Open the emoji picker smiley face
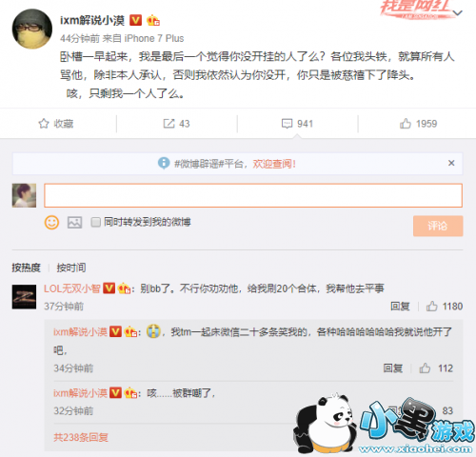The width and height of the screenshot is (476, 457). [x=51, y=223]
